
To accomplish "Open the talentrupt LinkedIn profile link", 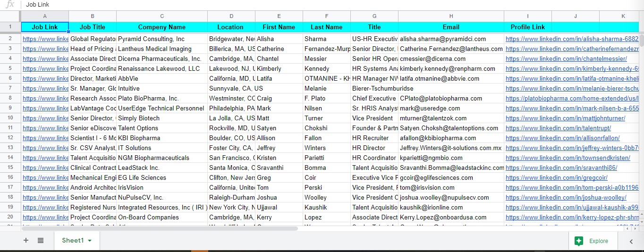I will click(558, 128).
